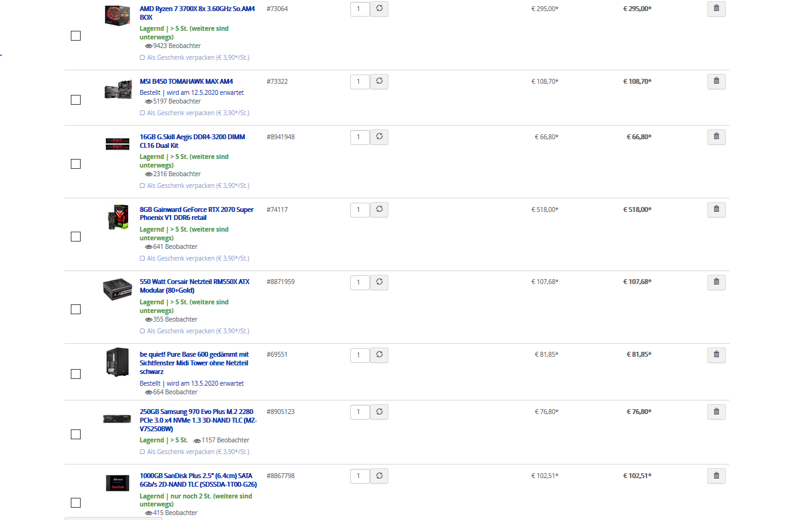Open 250GB Samsung 970 Evo Plus product link
This screenshot has width=812, height=520.
[x=198, y=420]
